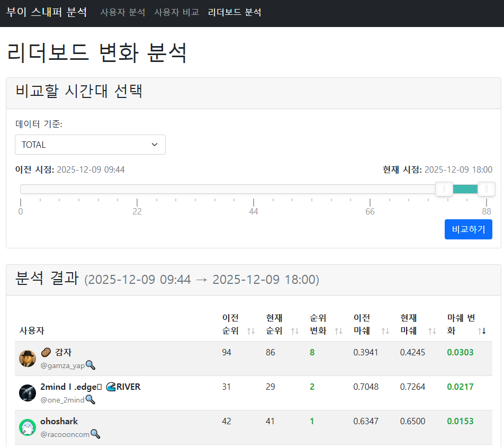Click current mindshare value 0.6500
504x447 pixels.
point(413,421)
